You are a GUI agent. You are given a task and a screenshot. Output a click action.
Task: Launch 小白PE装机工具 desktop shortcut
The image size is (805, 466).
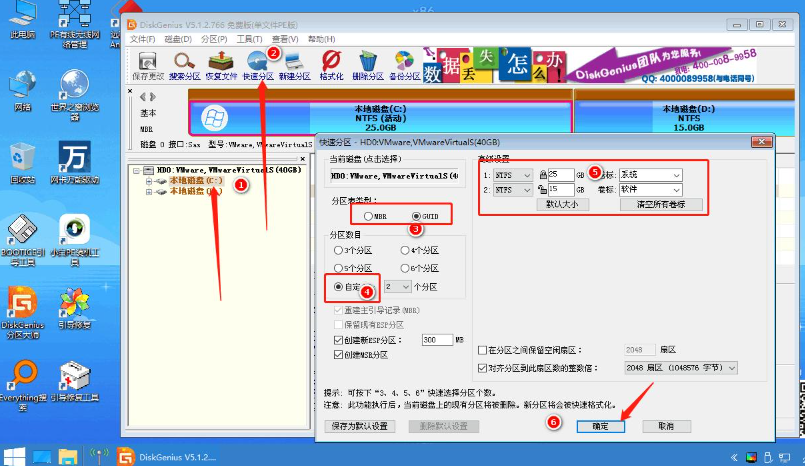pyautogui.click(x=75, y=240)
